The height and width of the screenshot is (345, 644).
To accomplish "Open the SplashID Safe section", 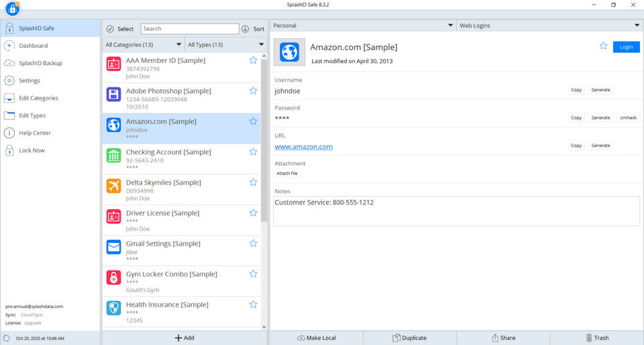I will [50, 28].
